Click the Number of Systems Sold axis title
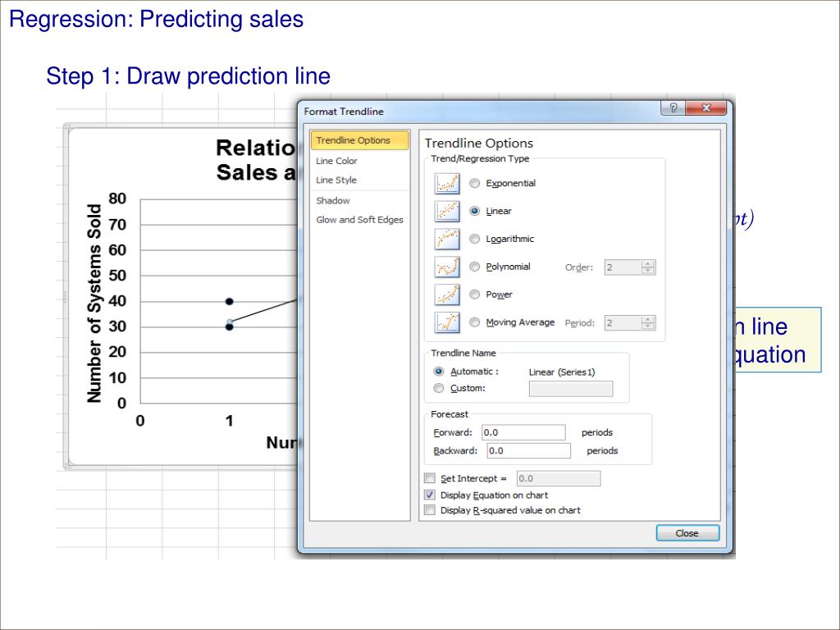This screenshot has height=630, width=840. tap(94, 304)
